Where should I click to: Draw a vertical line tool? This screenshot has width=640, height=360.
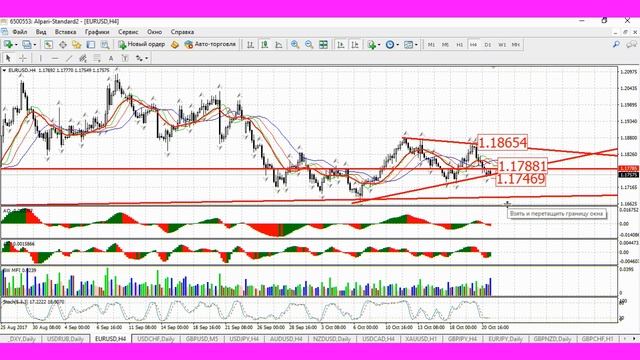point(40,58)
